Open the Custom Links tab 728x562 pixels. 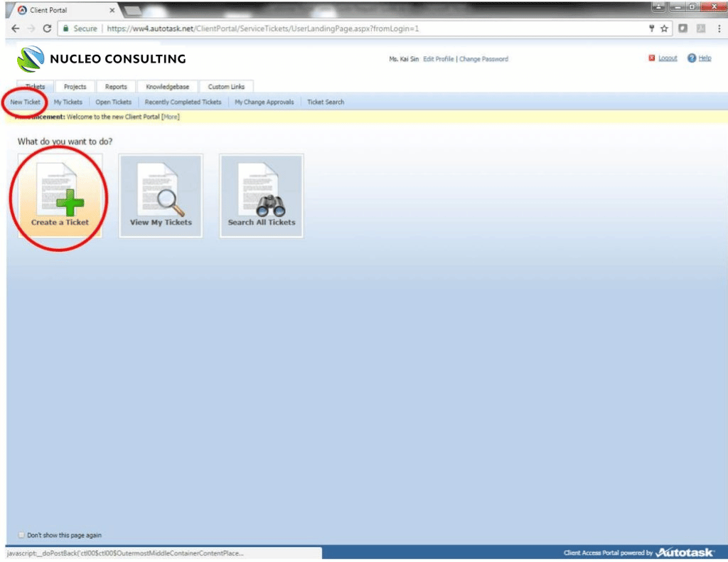click(x=226, y=87)
